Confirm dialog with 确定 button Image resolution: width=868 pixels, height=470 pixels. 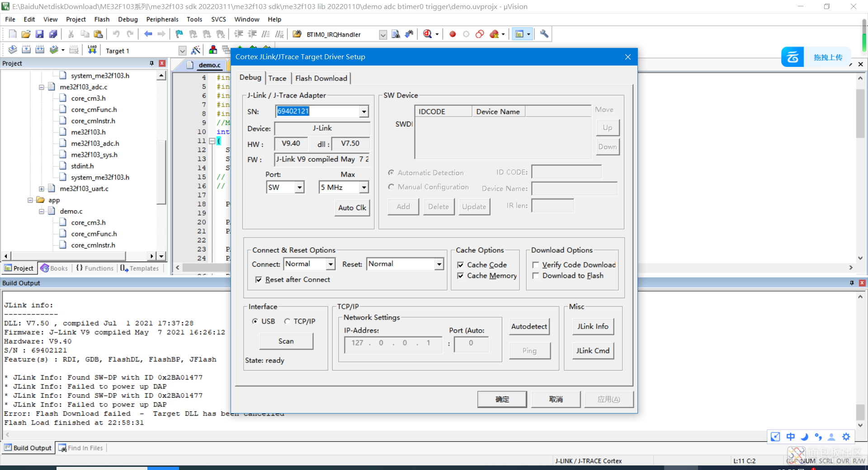click(x=502, y=399)
